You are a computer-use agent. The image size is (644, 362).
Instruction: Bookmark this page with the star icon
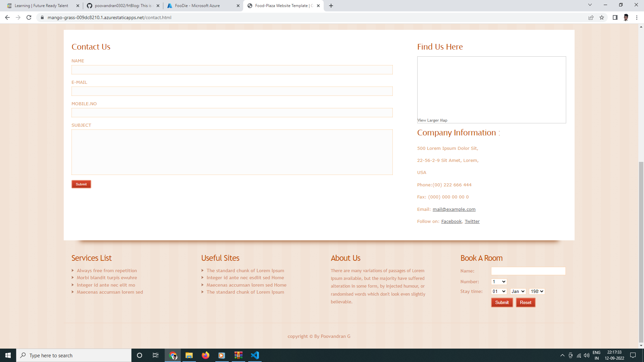point(601,17)
